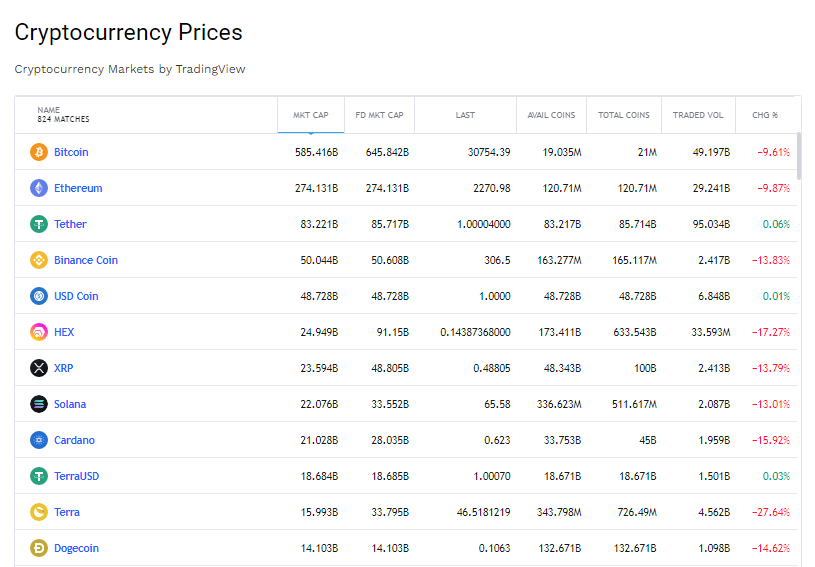Click the TerraUSD logo icon
Image resolution: width=815 pixels, height=567 pixels.
[39, 476]
